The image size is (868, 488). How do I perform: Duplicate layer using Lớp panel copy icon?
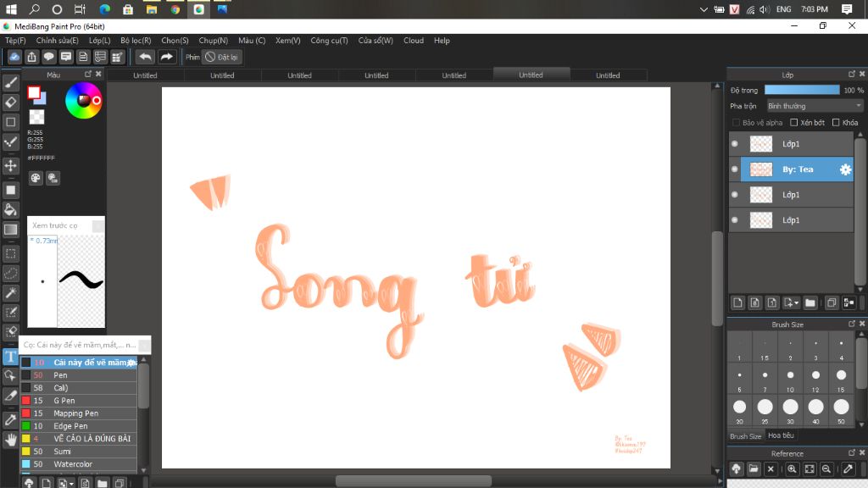pyautogui.click(x=831, y=302)
